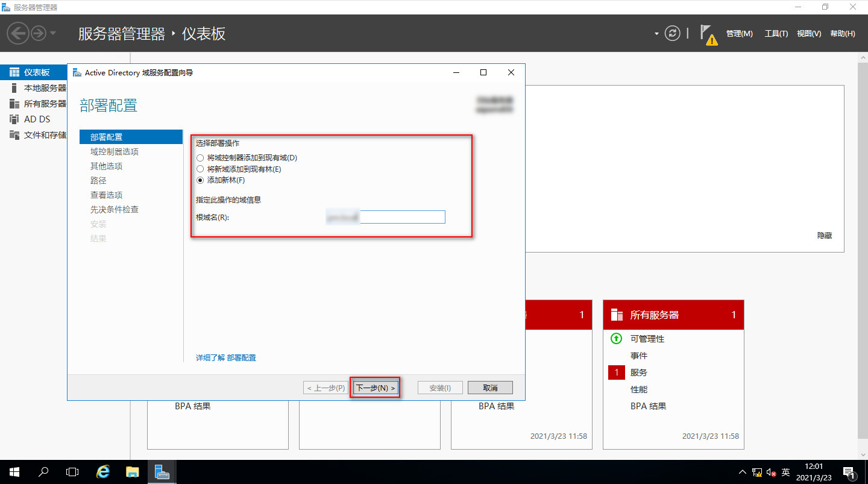Click the local server icon in sidebar

14,88
